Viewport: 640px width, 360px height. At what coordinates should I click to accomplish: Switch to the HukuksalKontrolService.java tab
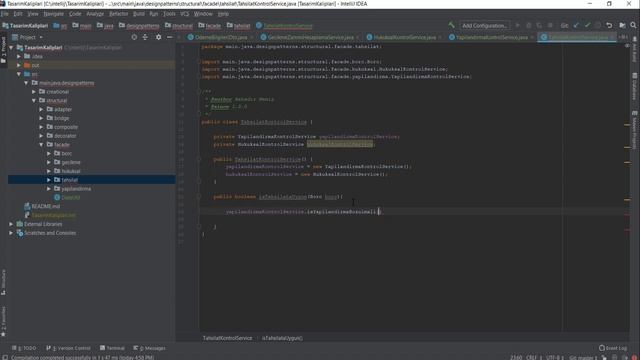click(404, 37)
